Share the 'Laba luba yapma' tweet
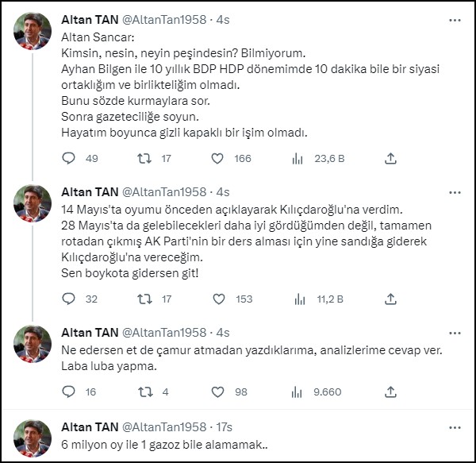This screenshot has height=463, width=476. click(x=390, y=392)
